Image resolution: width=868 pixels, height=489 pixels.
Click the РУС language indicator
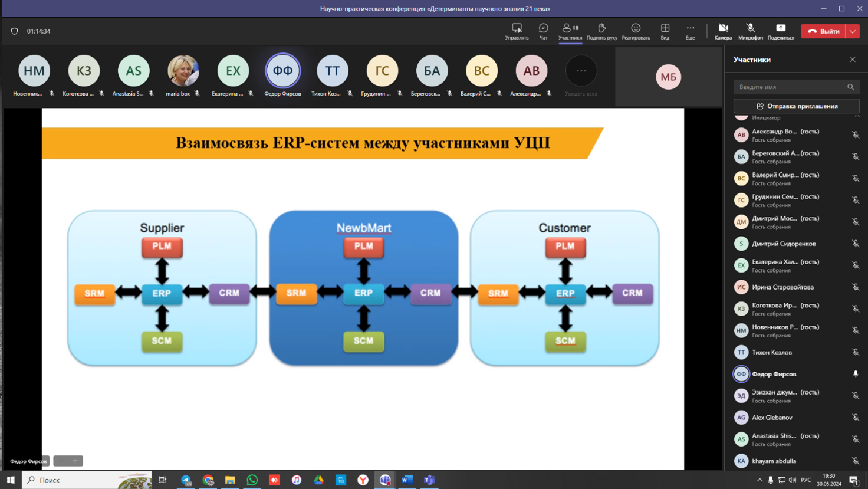[806, 480]
